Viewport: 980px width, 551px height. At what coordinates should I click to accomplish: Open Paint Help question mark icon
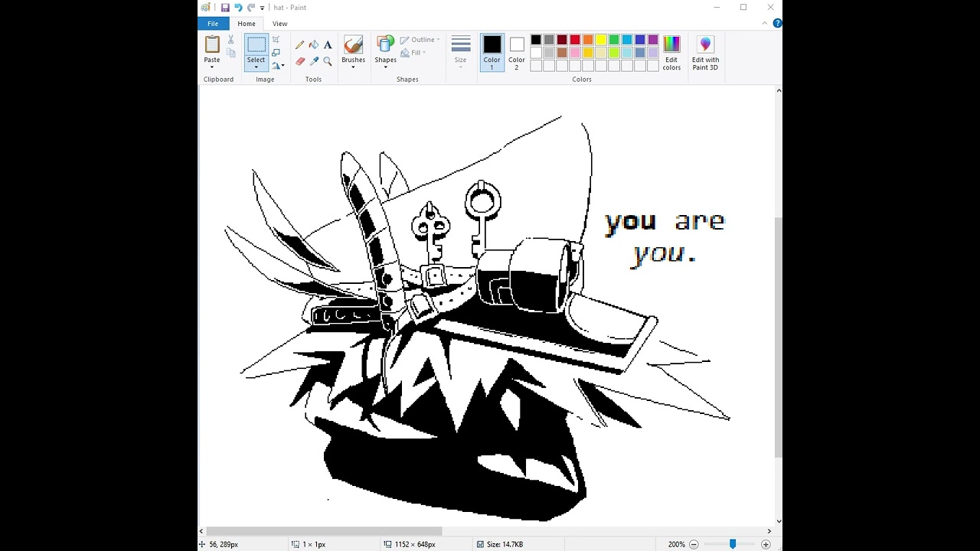777,24
